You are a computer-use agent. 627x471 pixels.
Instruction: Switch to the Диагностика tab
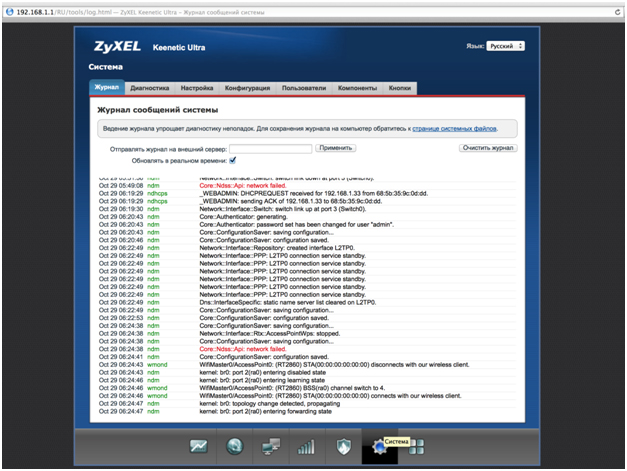coord(149,88)
